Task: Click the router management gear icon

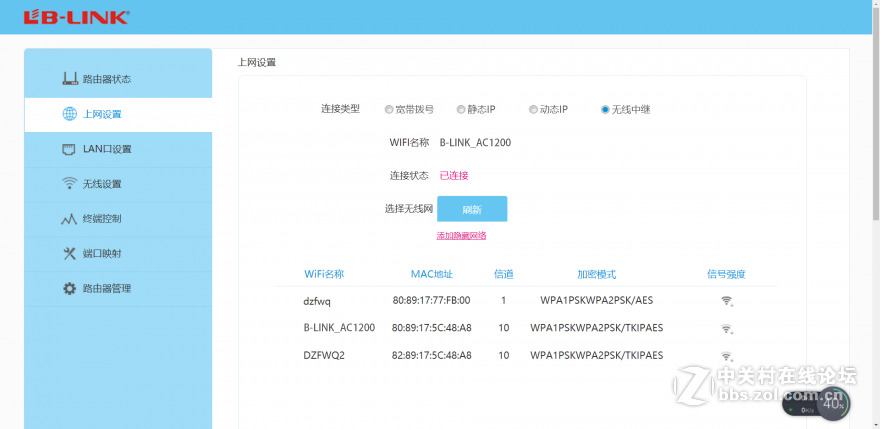Action: pyautogui.click(x=69, y=289)
